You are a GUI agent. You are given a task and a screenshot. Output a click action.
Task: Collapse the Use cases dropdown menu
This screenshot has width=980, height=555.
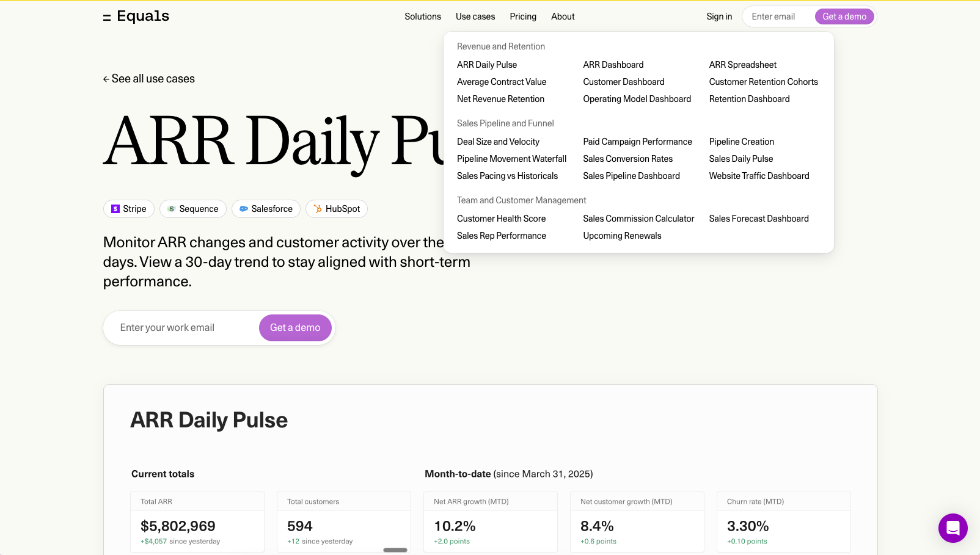(x=475, y=16)
